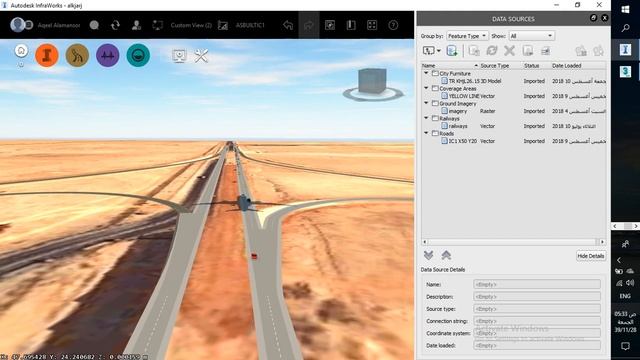Click the sync model arrows icon
The width and height of the screenshot is (640, 360).
[x=116, y=25]
